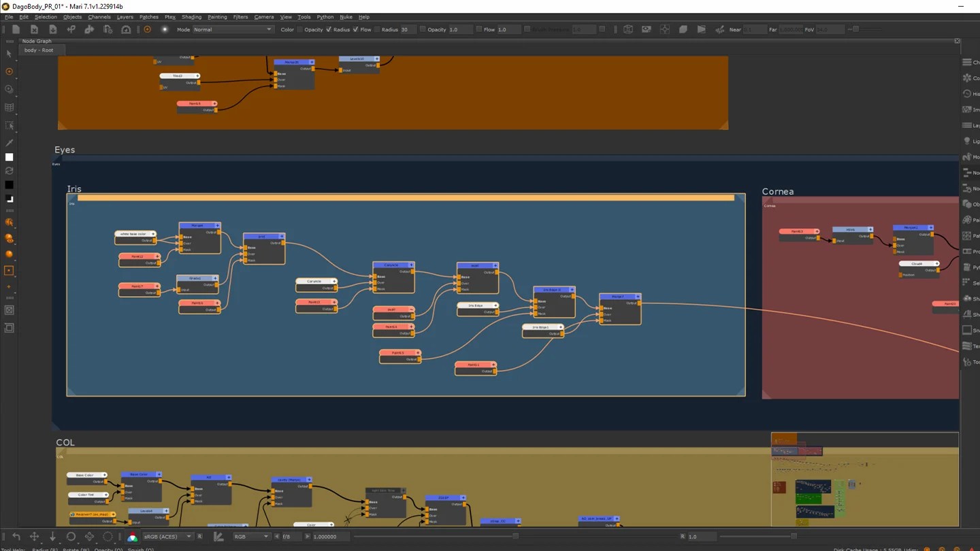Screen dimensions: 980x551
Task: Click the Radius value input field
Action: (408, 30)
